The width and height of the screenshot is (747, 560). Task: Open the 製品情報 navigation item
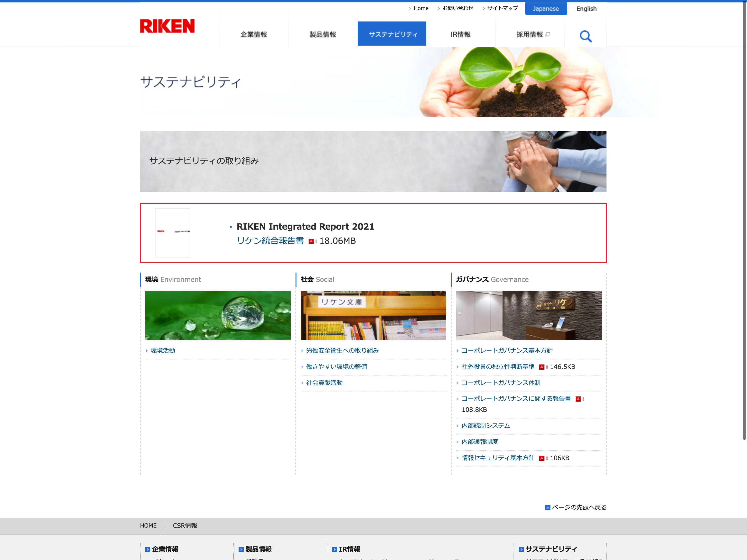323,35
